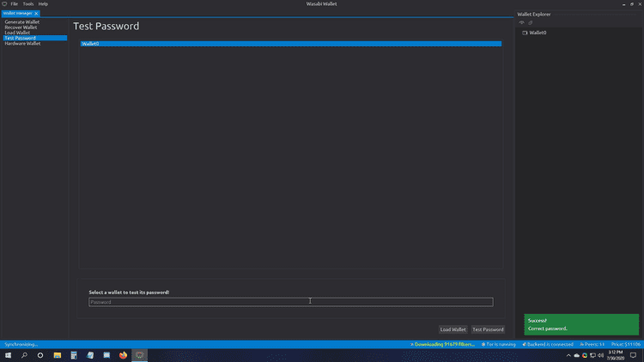The height and width of the screenshot is (362, 644).
Task: Focus the Password input field
Action: tap(291, 302)
